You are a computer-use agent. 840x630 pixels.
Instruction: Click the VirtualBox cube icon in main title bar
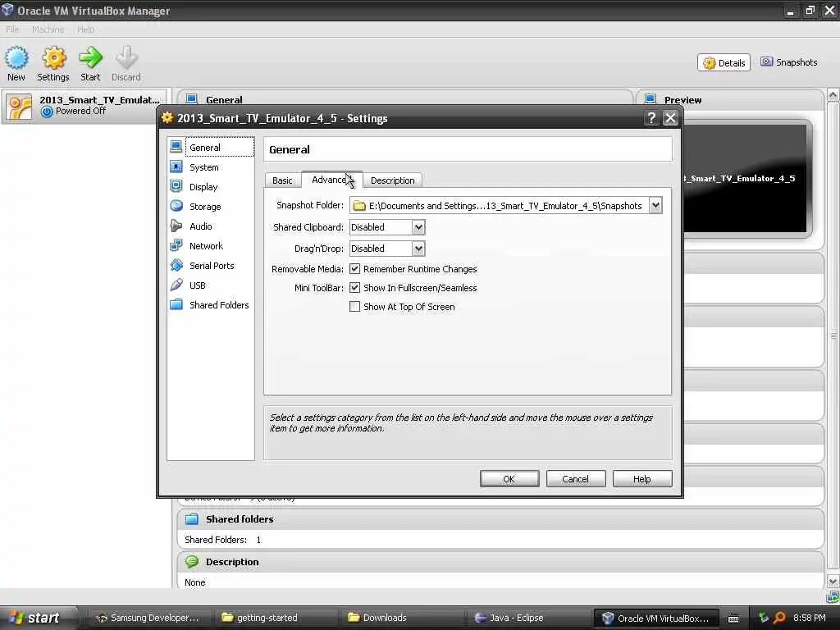(x=7, y=10)
